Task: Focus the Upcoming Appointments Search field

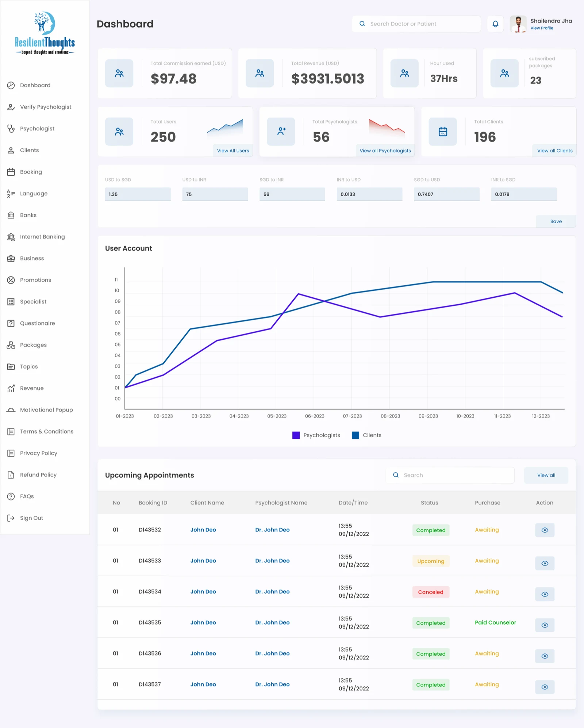Action: (450, 475)
